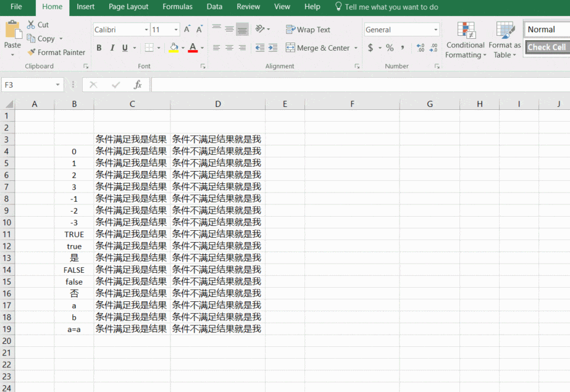Apply the yellow Fill Color bucket
570x392 pixels.
174,48
